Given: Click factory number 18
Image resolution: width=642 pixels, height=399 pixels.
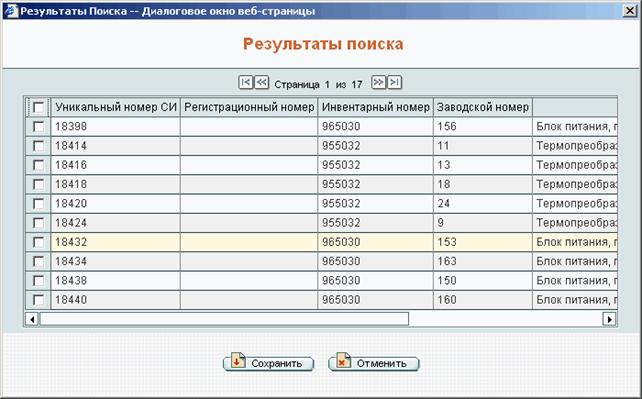Looking at the screenshot, I should click(483, 184).
